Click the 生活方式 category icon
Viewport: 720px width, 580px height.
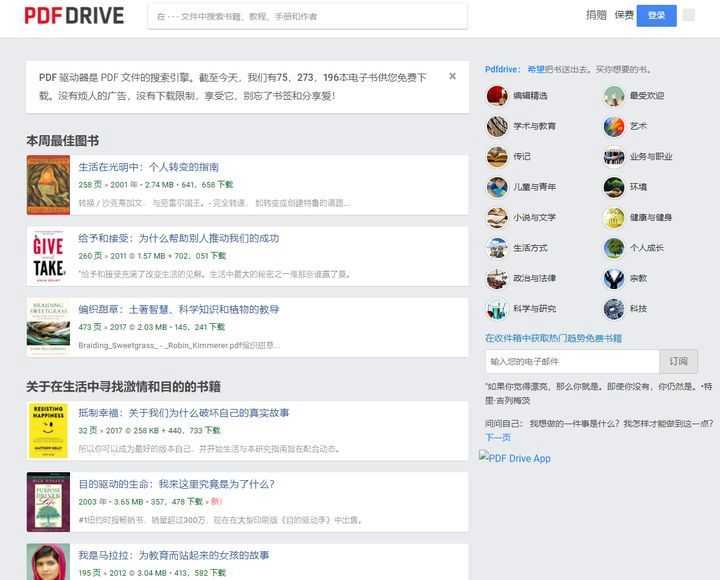(497, 248)
